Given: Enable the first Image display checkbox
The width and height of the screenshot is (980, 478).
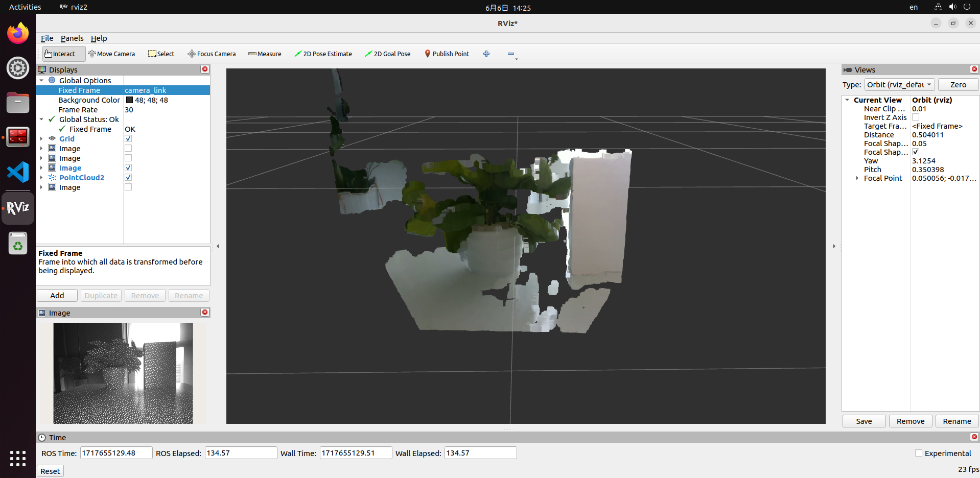Looking at the screenshot, I should (x=128, y=148).
